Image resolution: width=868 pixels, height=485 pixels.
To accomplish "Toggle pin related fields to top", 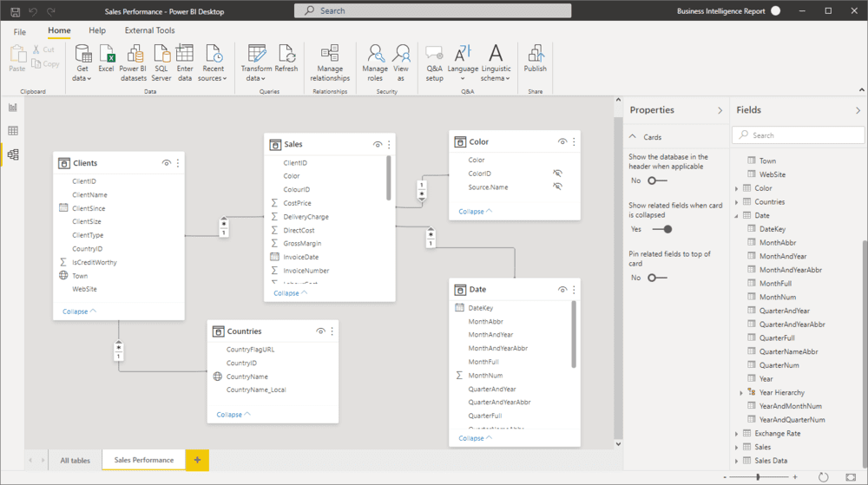I will (657, 278).
